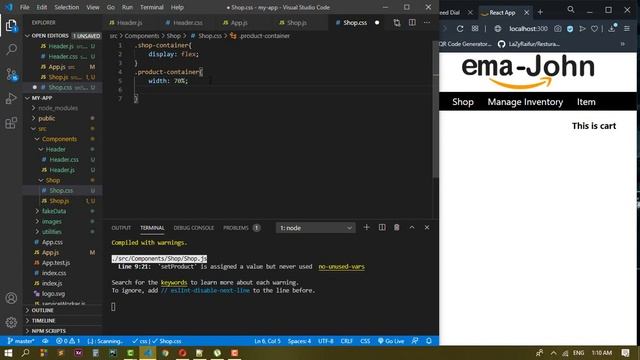Open notifications bell in status bar
The width and height of the screenshot is (640, 360).
pyautogui.click(x=429, y=341)
